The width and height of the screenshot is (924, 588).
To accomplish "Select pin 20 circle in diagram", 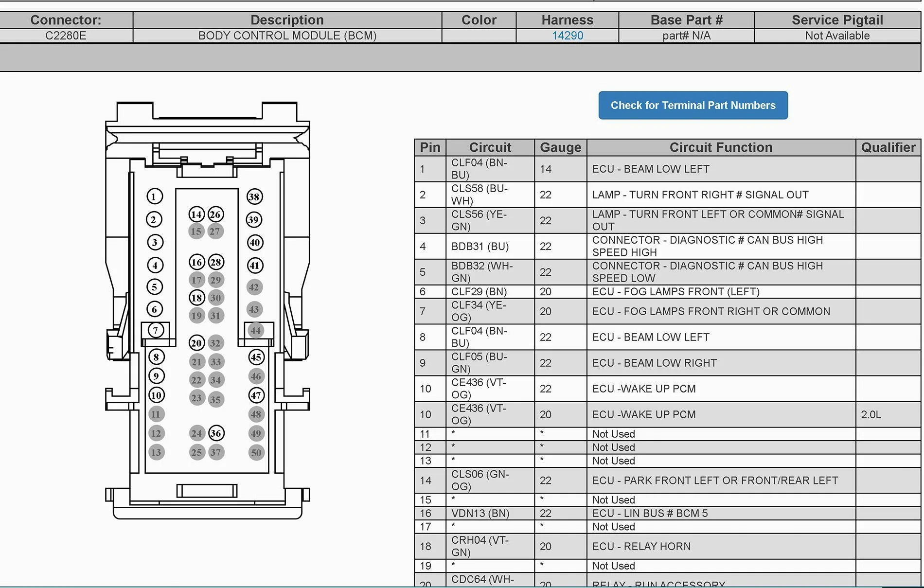I will 196,343.
